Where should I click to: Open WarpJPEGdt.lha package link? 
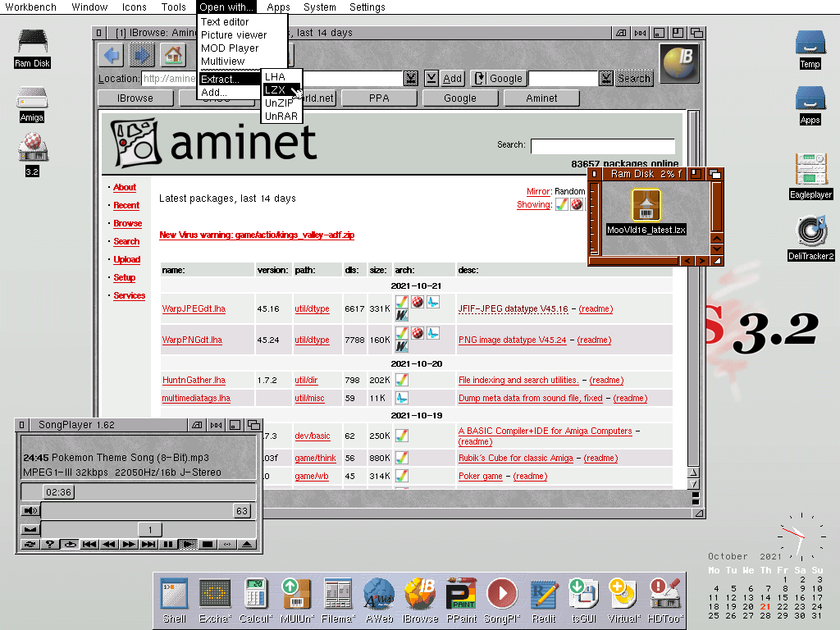point(194,308)
